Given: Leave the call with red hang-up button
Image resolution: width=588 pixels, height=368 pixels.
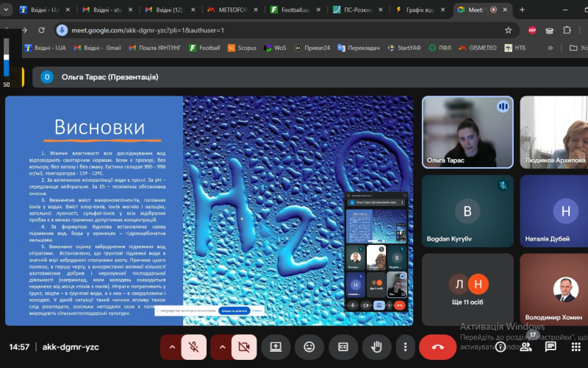Looking at the screenshot, I should (x=437, y=347).
